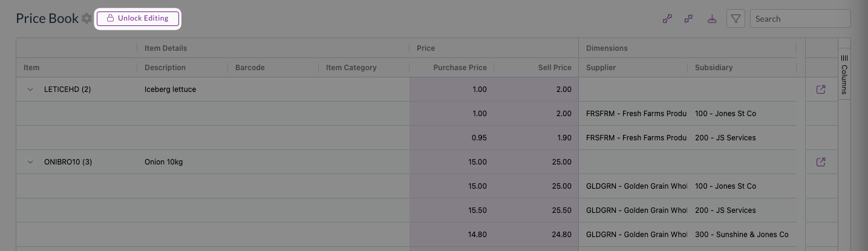The image size is (868, 251).
Task: Click the Description column header
Action: tap(165, 68)
